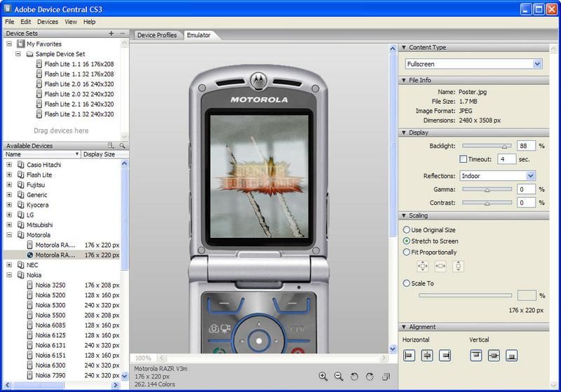Click the Contrast percentage field
The image size is (561, 392).
tap(526, 203)
